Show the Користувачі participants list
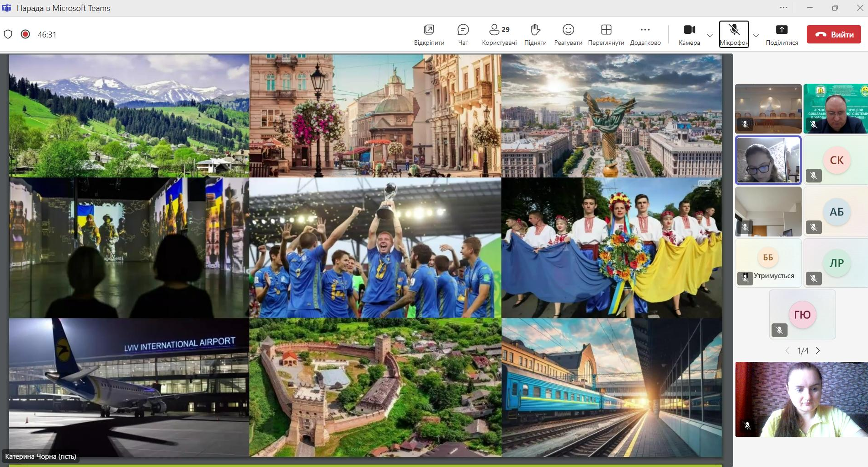This screenshot has width=868, height=467. click(499, 35)
